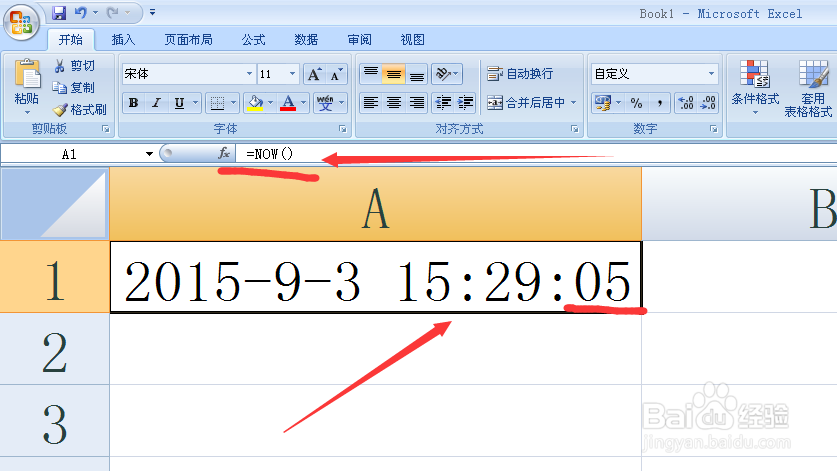
Task: Switch to 开始 tab
Action: click(x=70, y=40)
